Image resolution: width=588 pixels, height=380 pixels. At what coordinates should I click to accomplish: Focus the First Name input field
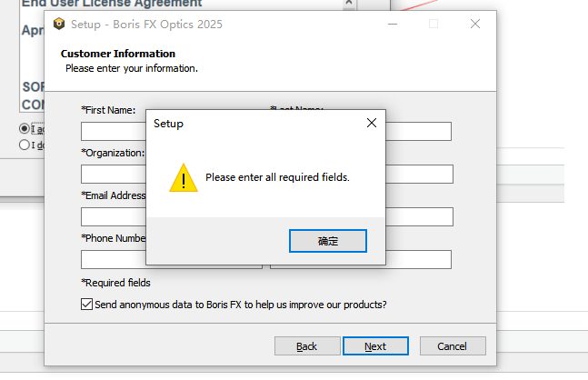[x=113, y=131]
